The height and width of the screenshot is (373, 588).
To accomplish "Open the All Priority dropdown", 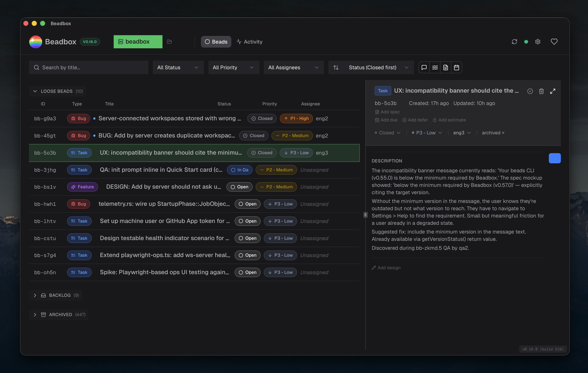I will click(234, 67).
